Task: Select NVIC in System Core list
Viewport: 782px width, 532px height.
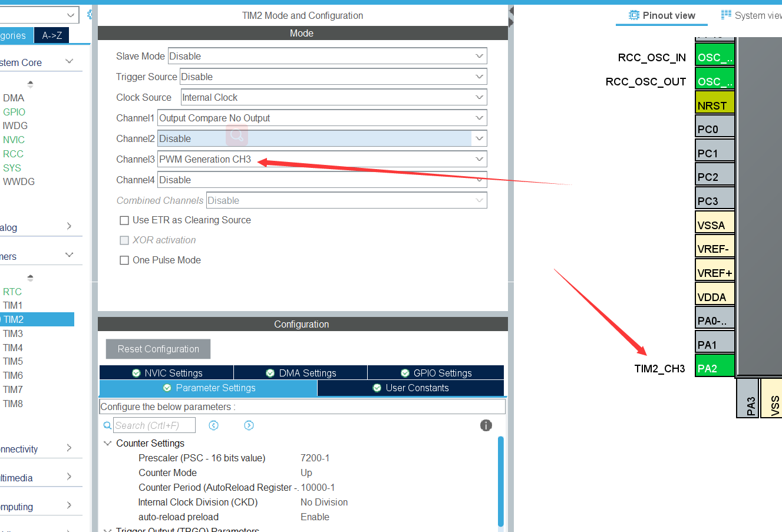Action: [14, 140]
